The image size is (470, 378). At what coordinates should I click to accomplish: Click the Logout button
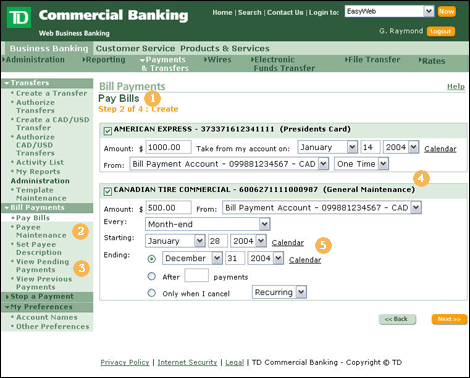(x=441, y=31)
